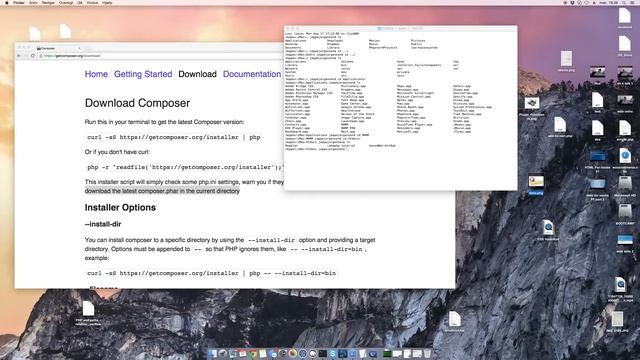Open the Hjælp menu
Screen dimensions: 640x360
pyautogui.click(x=107, y=2)
